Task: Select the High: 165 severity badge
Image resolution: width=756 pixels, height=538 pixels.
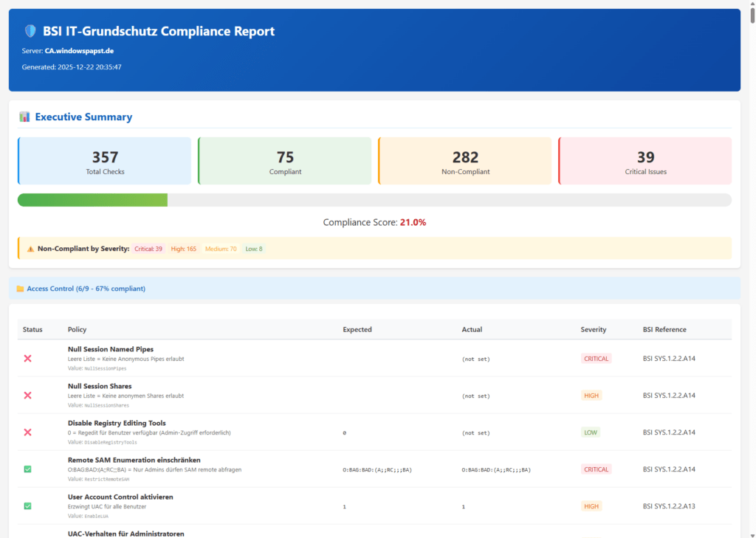Action: coord(183,248)
